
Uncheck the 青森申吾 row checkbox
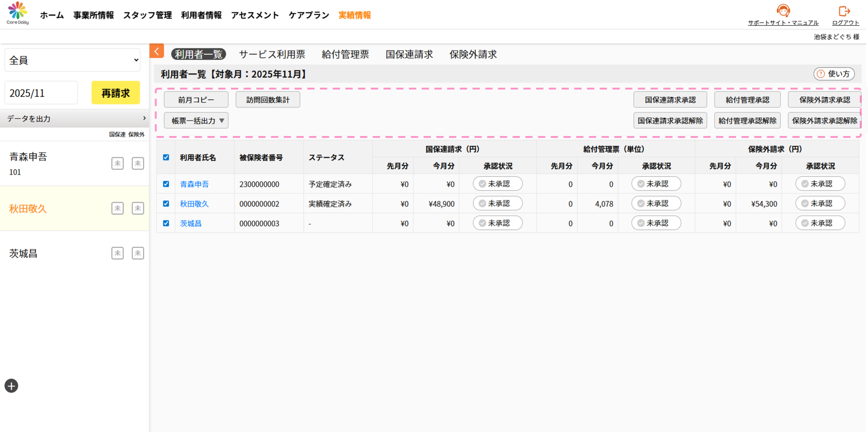point(166,184)
